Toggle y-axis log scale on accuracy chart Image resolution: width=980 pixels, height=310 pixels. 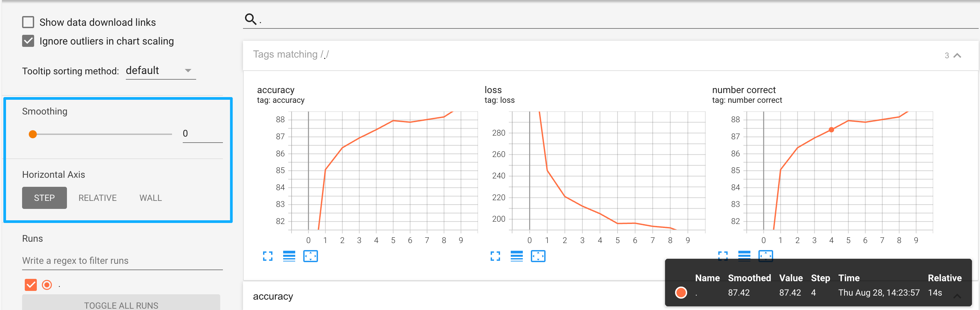point(289,256)
